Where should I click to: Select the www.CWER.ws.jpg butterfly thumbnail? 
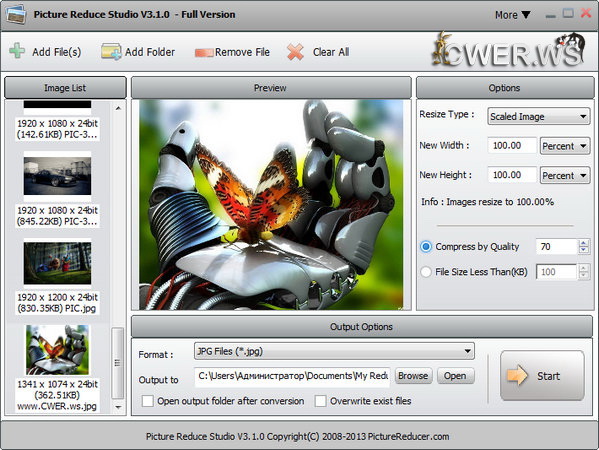pyautogui.click(x=57, y=350)
